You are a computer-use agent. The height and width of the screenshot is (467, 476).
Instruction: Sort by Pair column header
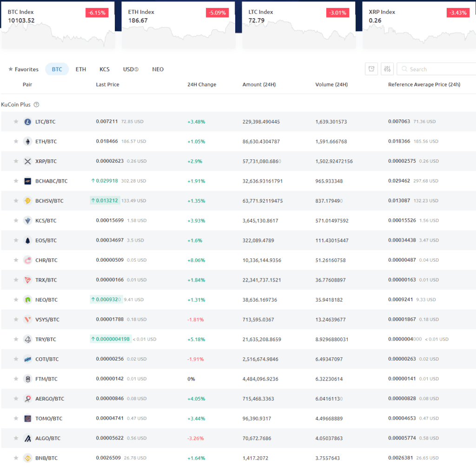point(27,85)
